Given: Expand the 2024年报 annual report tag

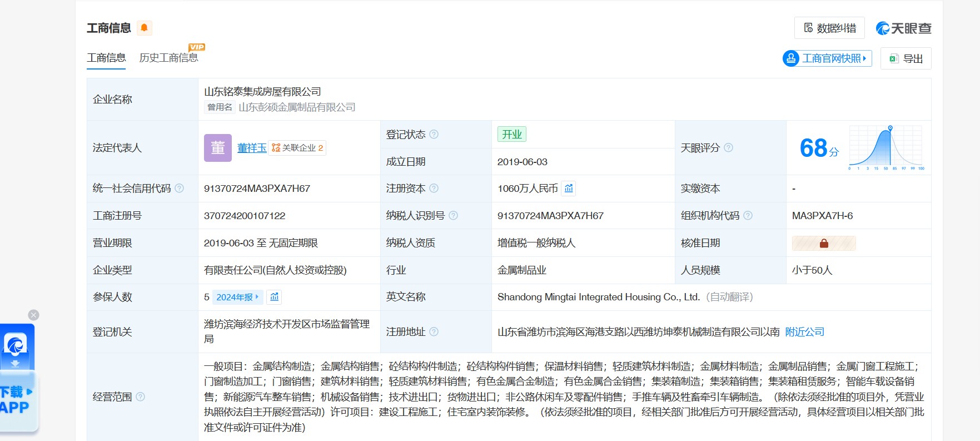Looking at the screenshot, I should (x=237, y=298).
